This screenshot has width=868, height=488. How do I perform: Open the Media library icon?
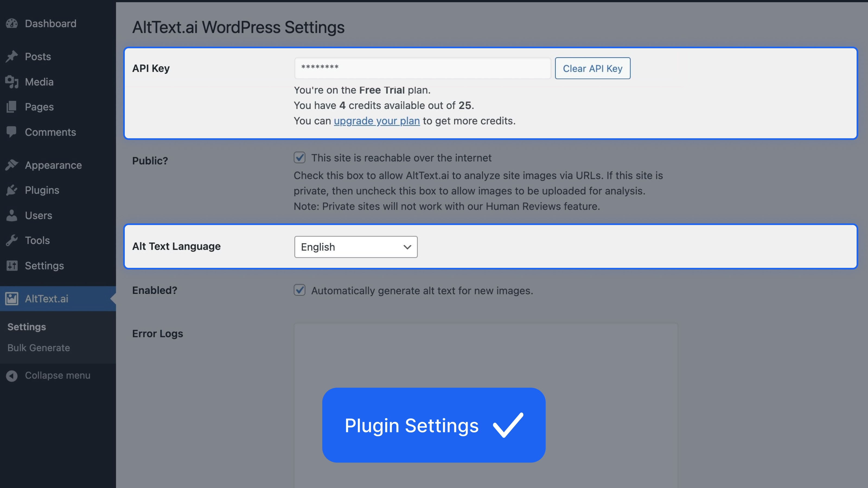12,82
